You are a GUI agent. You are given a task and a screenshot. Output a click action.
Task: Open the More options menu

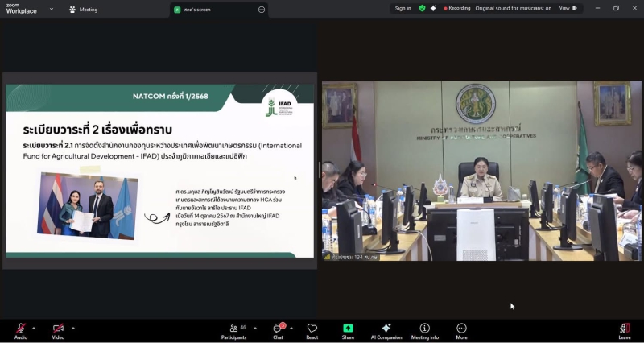click(x=461, y=331)
